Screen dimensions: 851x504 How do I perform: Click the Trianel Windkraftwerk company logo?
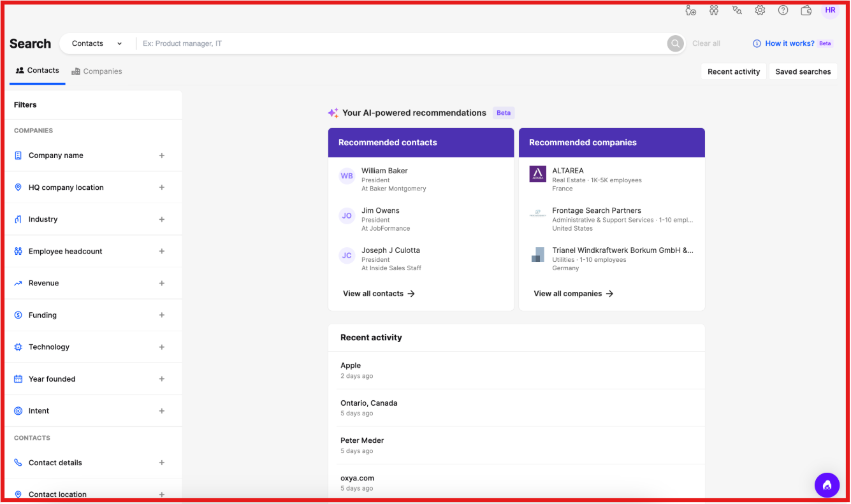537,255
